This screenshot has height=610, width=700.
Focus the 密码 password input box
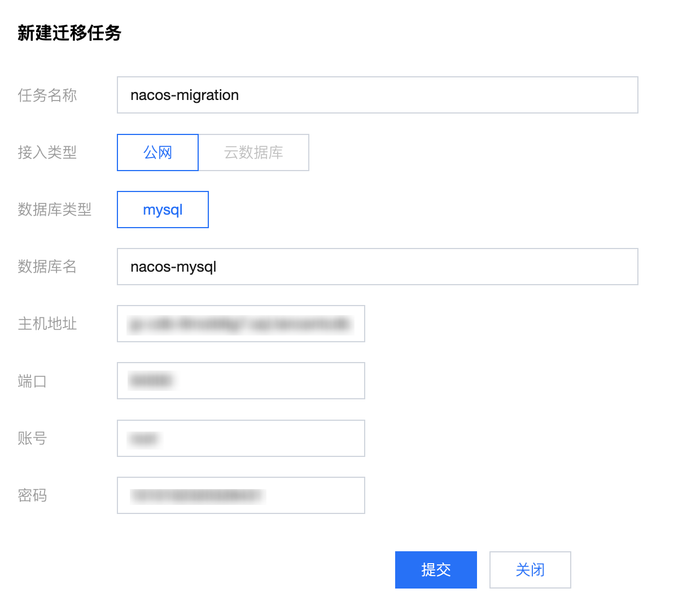pyautogui.click(x=241, y=495)
